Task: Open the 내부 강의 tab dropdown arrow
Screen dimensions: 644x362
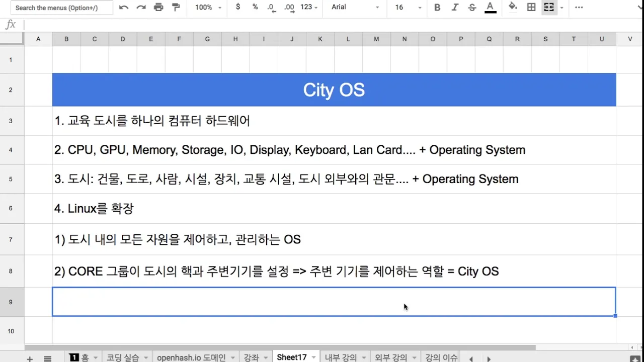Action: tap(364, 358)
